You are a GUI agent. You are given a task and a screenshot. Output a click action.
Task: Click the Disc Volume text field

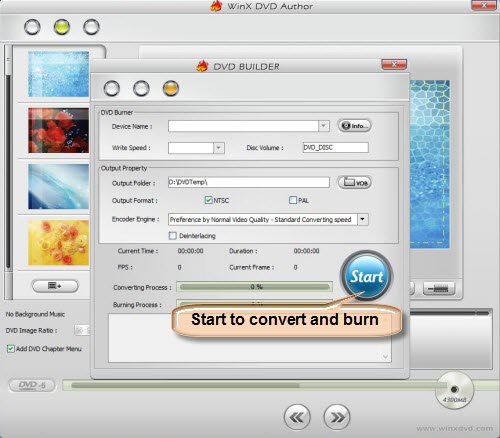(335, 147)
